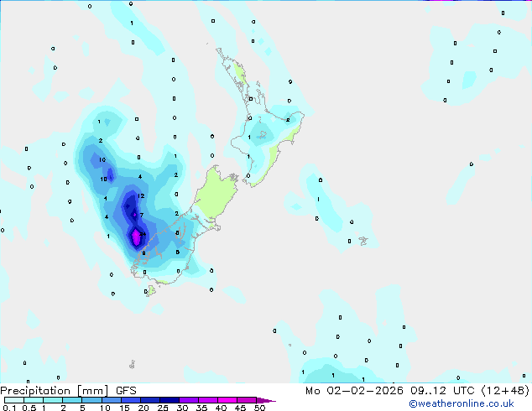
Task: Click the legend label "25"
Action: click(x=163, y=408)
